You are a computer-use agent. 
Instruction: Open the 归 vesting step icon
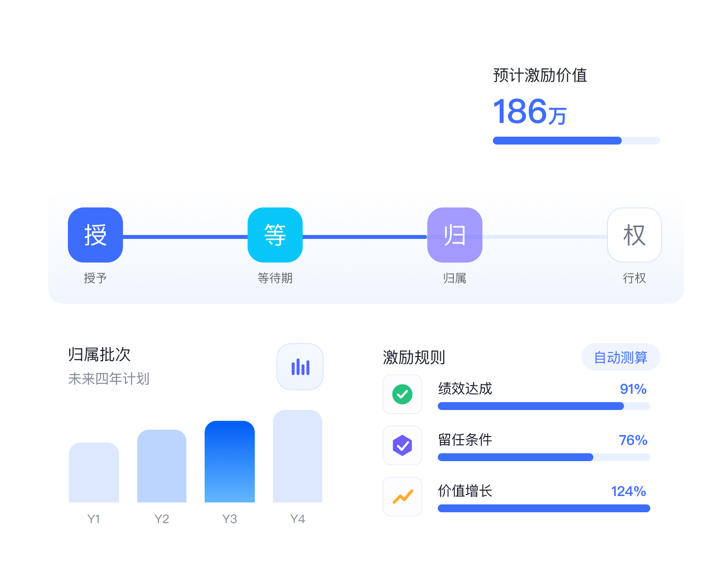pyautogui.click(x=455, y=235)
